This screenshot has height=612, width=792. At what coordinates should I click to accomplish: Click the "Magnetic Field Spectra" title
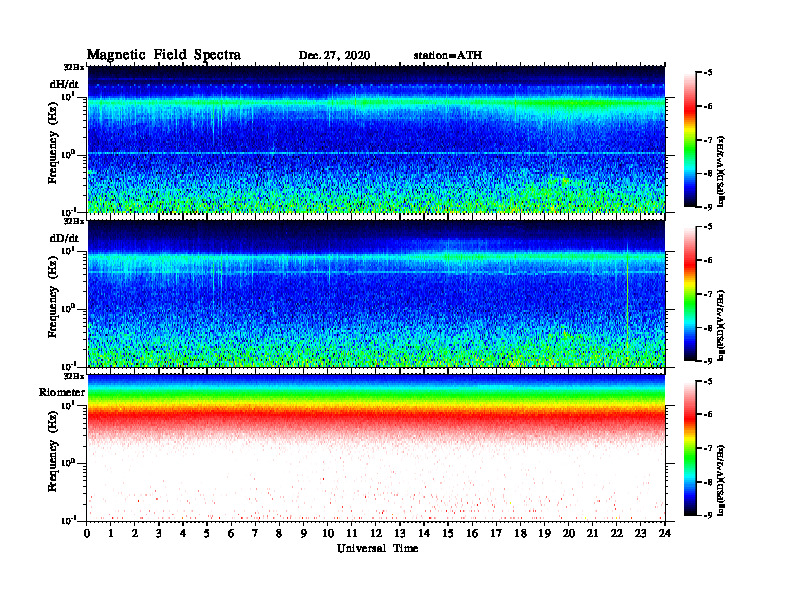tap(164, 55)
